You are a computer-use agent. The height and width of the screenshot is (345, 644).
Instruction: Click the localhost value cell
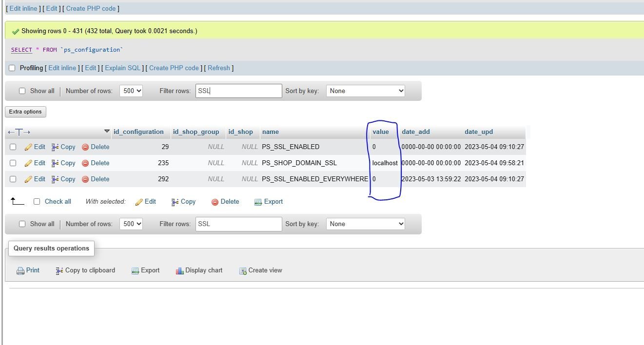(x=385, y=163)
